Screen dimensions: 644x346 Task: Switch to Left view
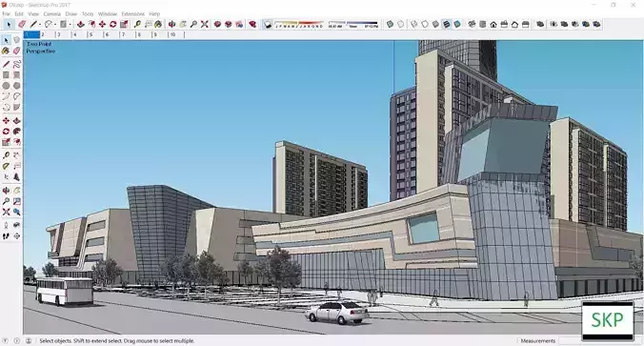tap(525, 24)
